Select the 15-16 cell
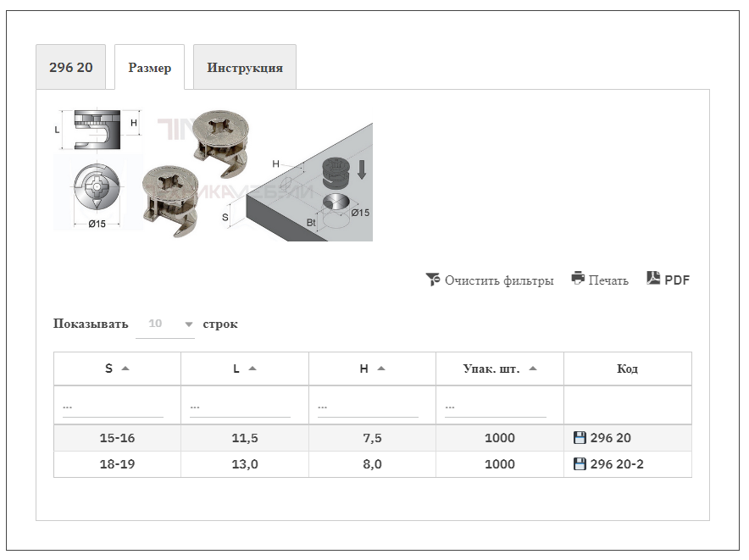This screenshot has height=560, width=749. point(117,438)
